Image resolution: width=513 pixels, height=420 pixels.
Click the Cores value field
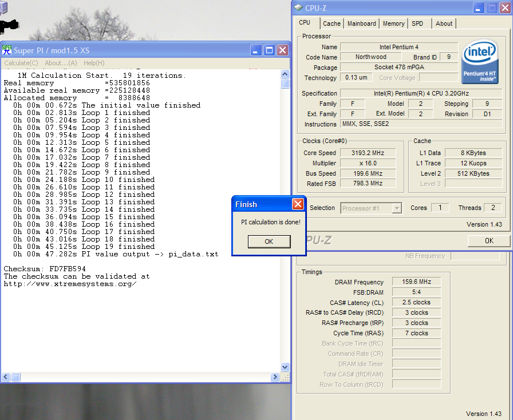click(x=440, y=208)
